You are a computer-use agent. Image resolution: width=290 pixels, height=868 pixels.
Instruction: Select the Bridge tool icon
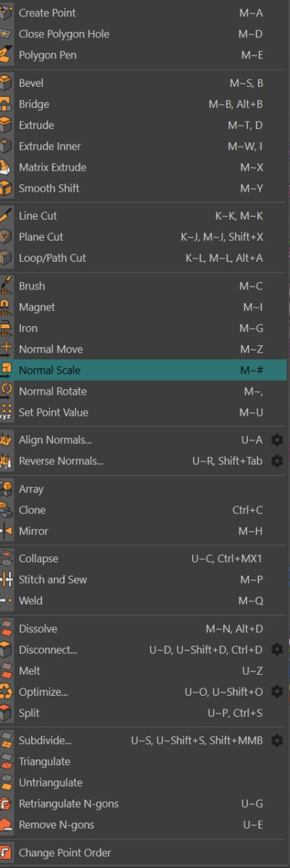(6, 104)
